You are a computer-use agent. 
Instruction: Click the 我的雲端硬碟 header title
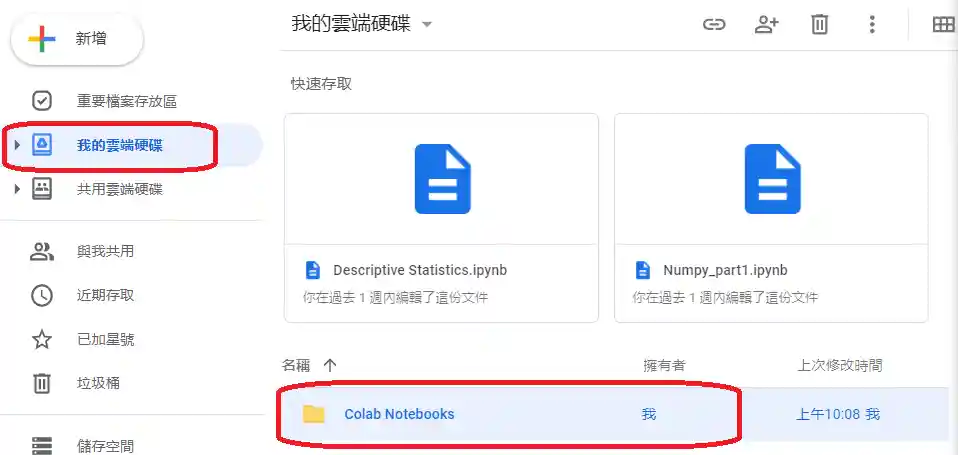click(x=351, y=24)
